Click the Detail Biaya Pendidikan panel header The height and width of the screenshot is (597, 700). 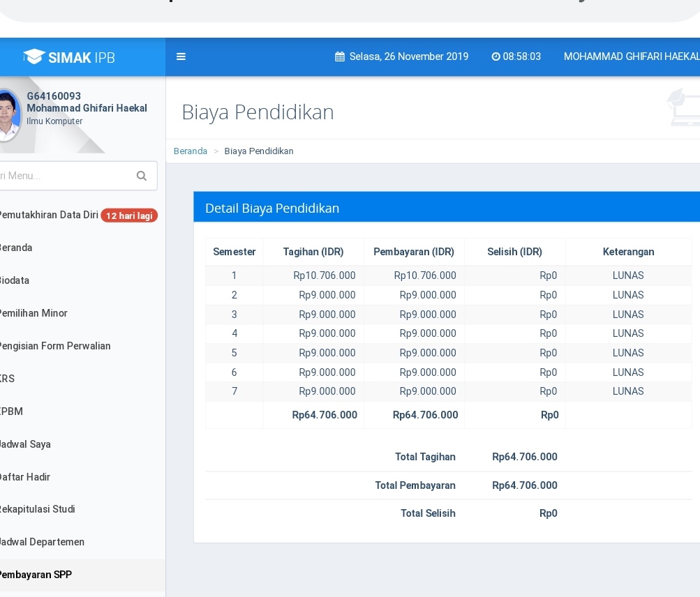coord(447,207)
